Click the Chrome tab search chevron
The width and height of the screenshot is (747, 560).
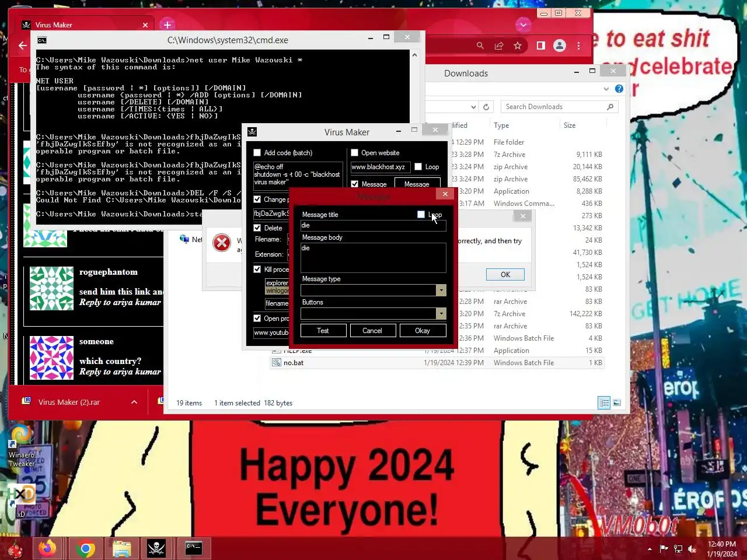click(523, 24)
